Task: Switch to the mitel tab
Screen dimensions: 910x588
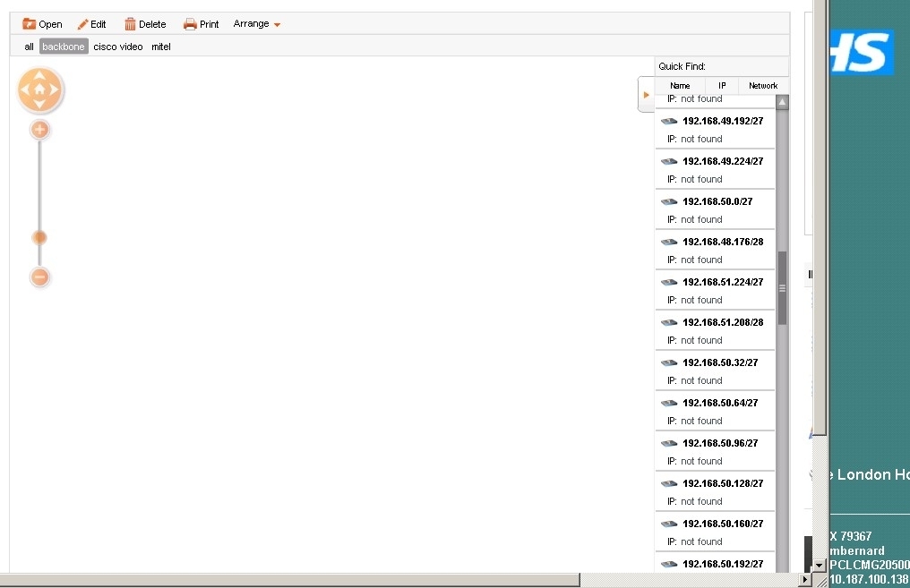Action: pos(160,47)
